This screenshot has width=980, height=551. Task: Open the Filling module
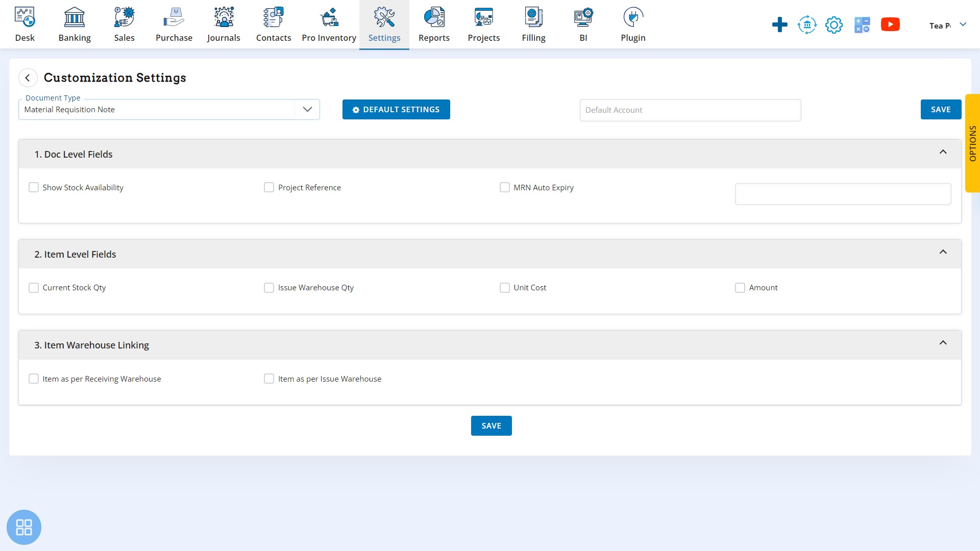(x=534, y=24)
